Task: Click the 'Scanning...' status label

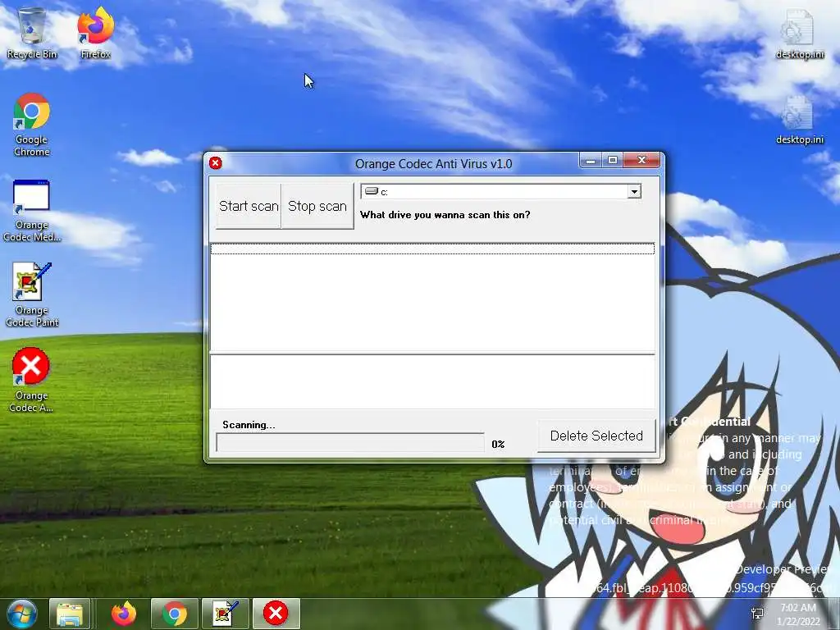Action: click(x=249, y=425)
